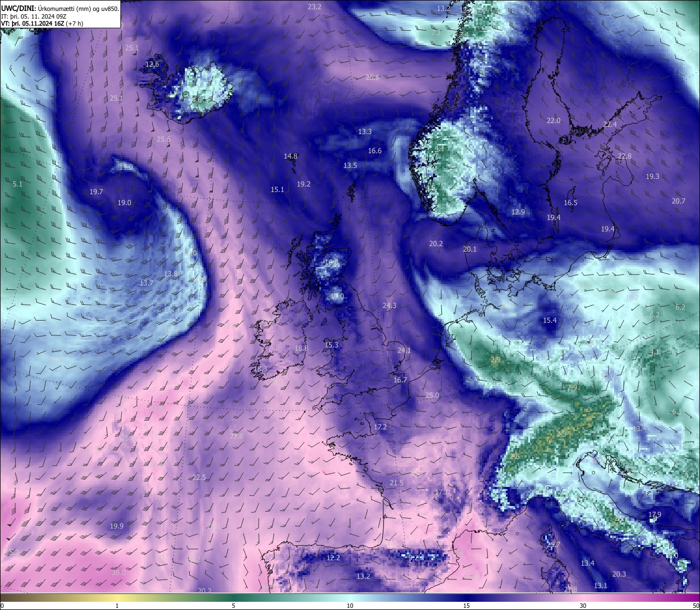
Task: Click the 18.3 value over southwest Ireland
Action: (260, 369)
